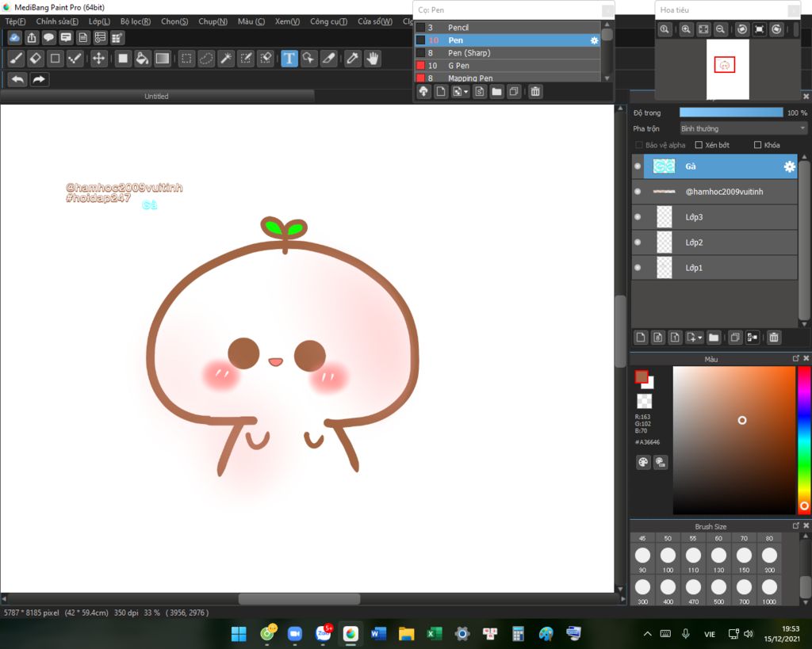This screenshot has width=812, height=649.
Task: Open the Lớp(L) menu
Action: tap(99, 21)
